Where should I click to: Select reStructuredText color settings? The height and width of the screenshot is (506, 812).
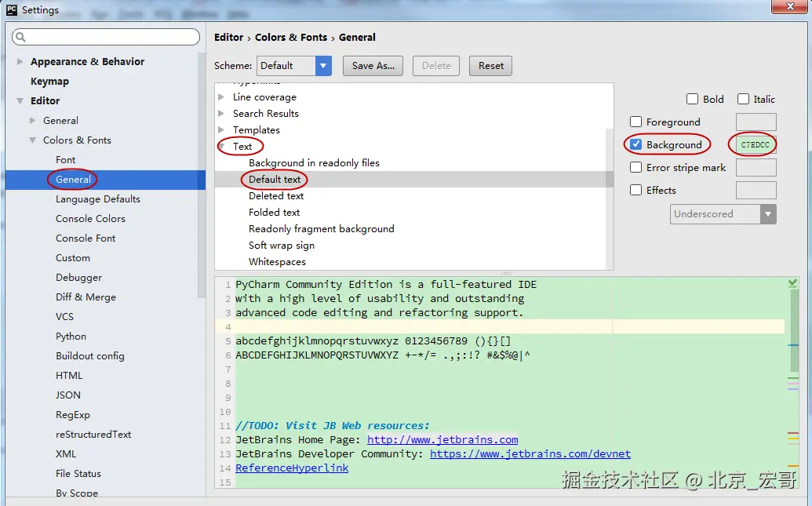(x=93, y=435)
